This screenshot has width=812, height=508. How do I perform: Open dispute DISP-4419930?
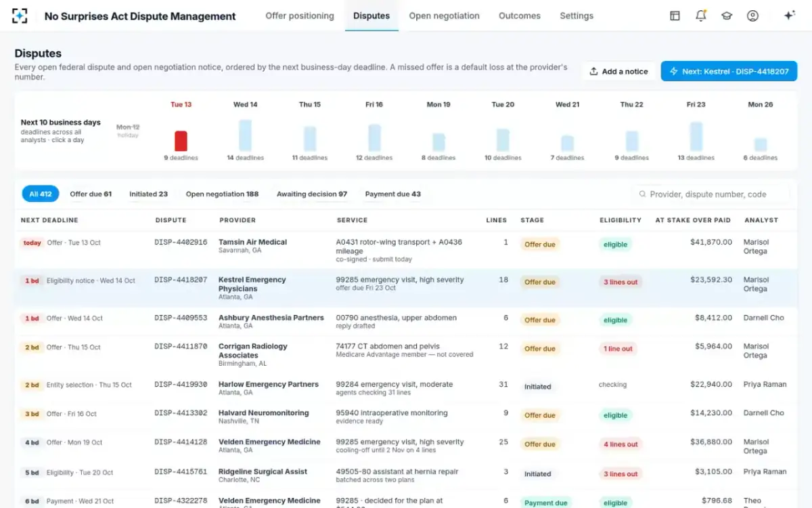pos(181,385)
